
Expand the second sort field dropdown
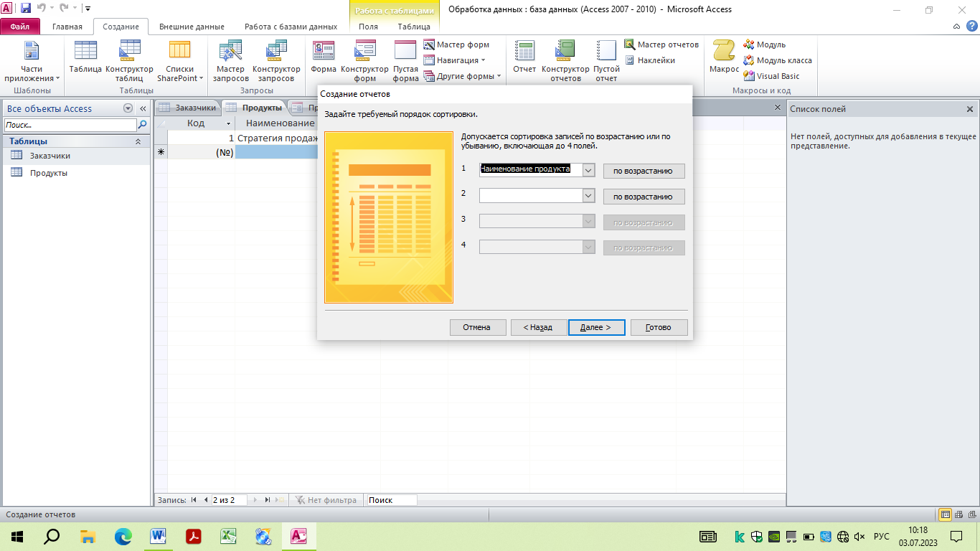pyautogui.click(x=588, y=196)
